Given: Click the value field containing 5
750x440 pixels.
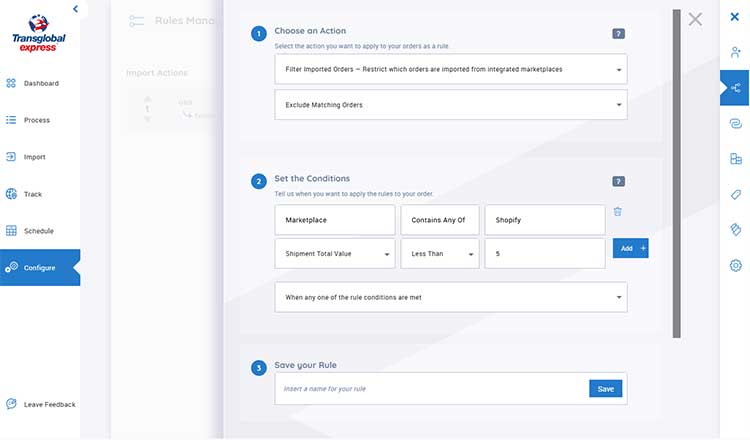Looking at the screenshot, I should point(545,253).
